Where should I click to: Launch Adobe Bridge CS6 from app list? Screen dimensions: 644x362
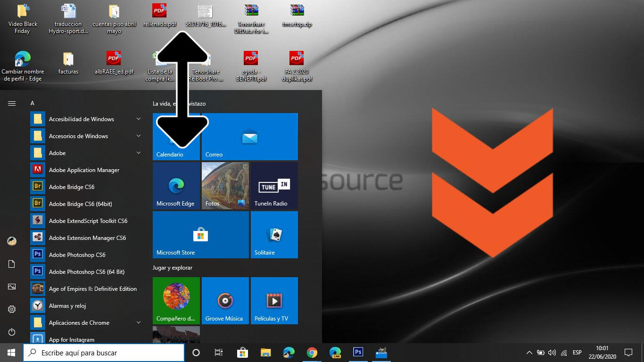click(86, 187)
